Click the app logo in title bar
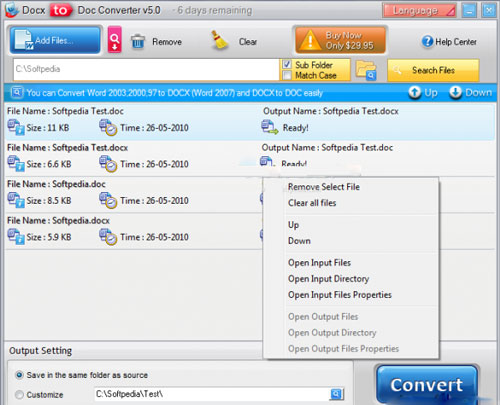Viewport: 500px width, 405px height. point(12,10)
